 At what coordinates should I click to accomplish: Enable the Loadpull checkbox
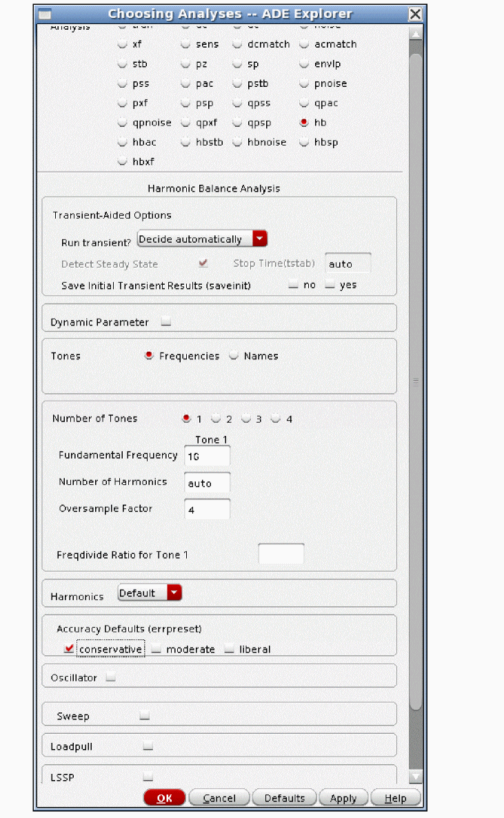pos(148,746)
